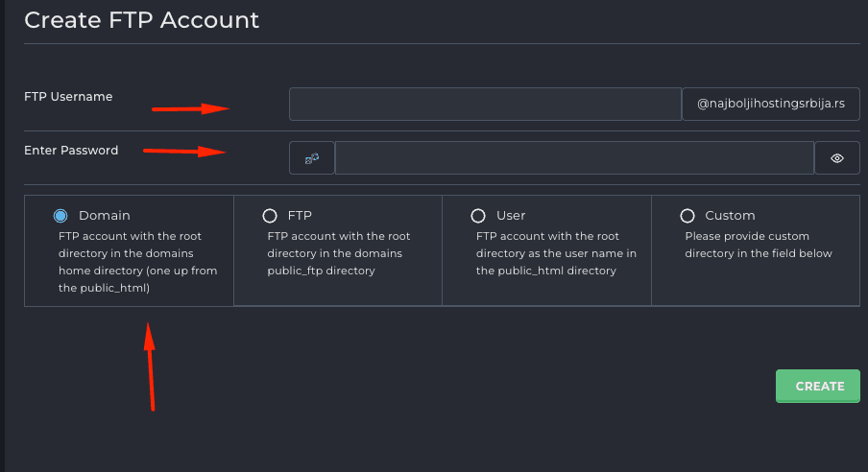The image size is (868, 472).
Task: Focus the FTP Username input field
Action: 485,104
